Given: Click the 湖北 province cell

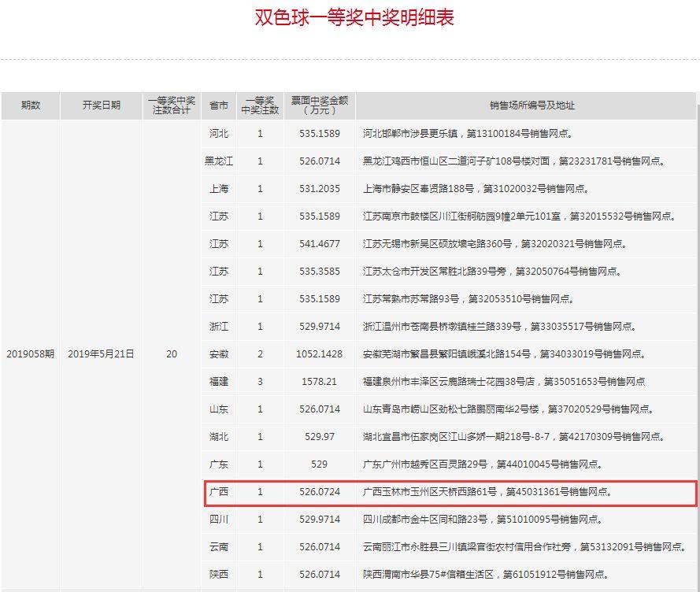Looking at the screenshot, I should (219, 437).
